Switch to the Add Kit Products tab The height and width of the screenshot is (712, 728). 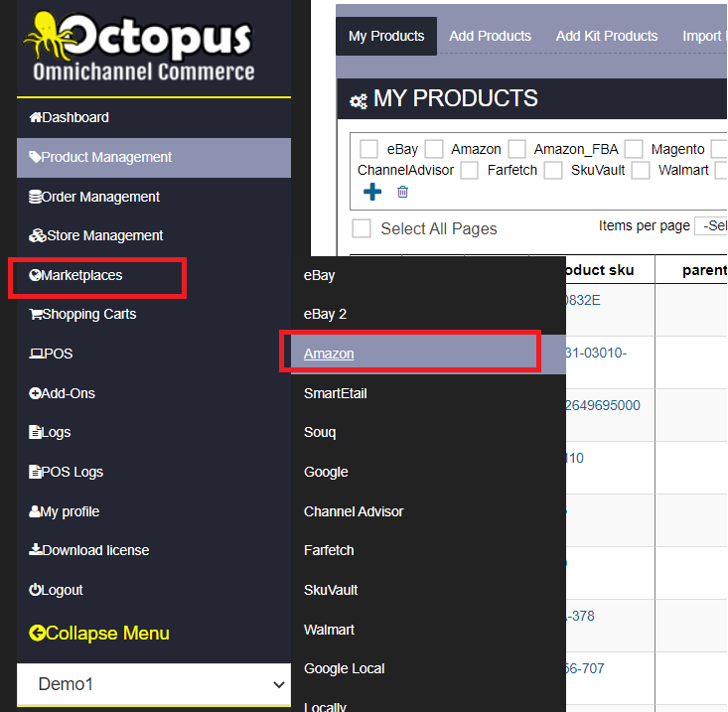pos(607,36)
